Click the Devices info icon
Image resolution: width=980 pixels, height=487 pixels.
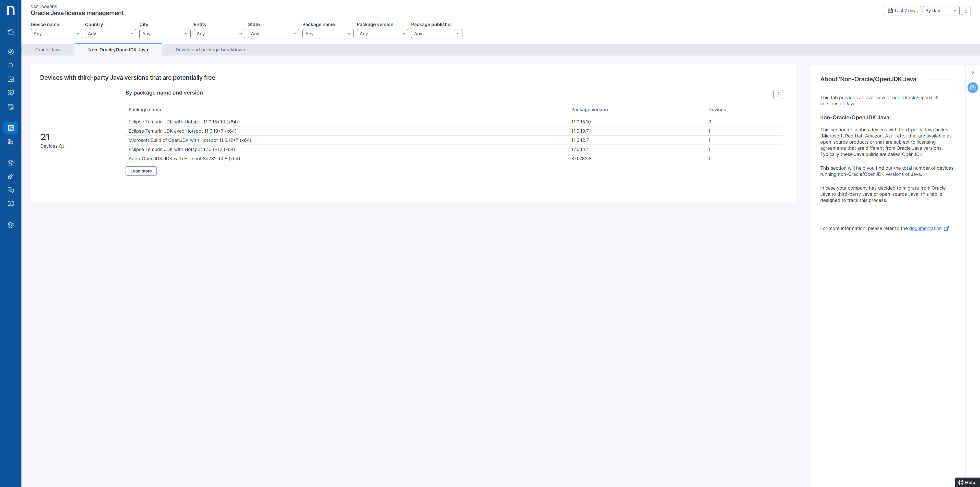(x=62, y=146)
